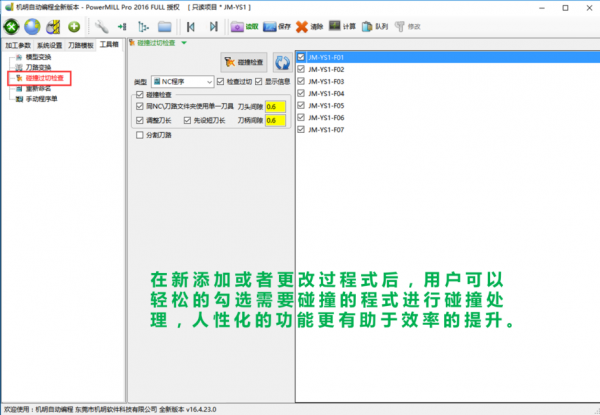Select 模型变换 in the tool tree
Viewport: 600px width, 415px height.
(x=38, y=57)
